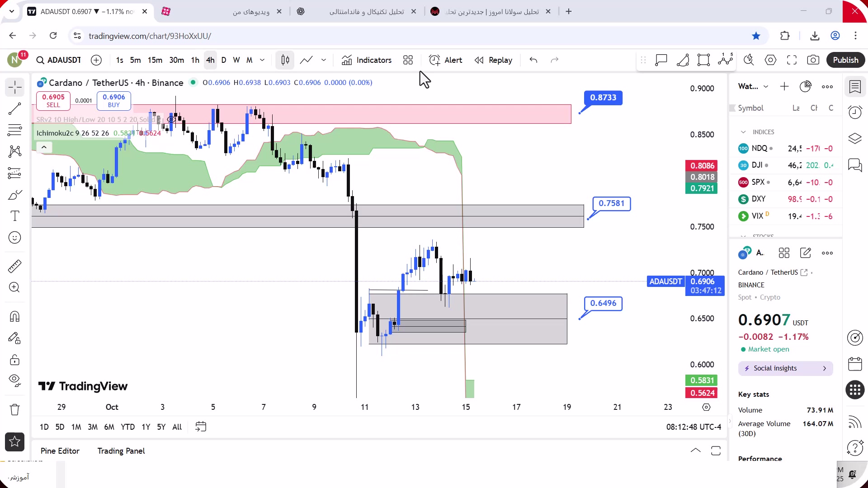This screenshot has width=868, height=488.
Task: Open the chart price scale settings
Action: [x=706, y=407]
